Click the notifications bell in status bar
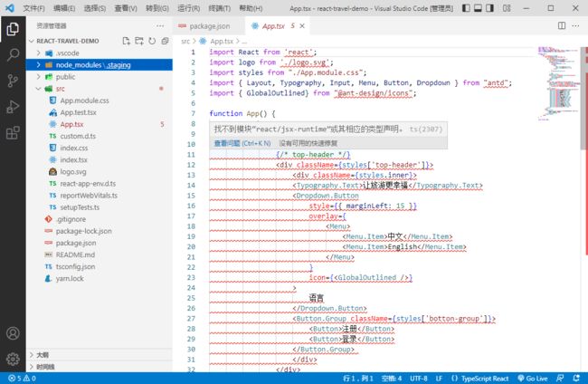The height and width of the screenshot is (384, 588). (576, 379)
